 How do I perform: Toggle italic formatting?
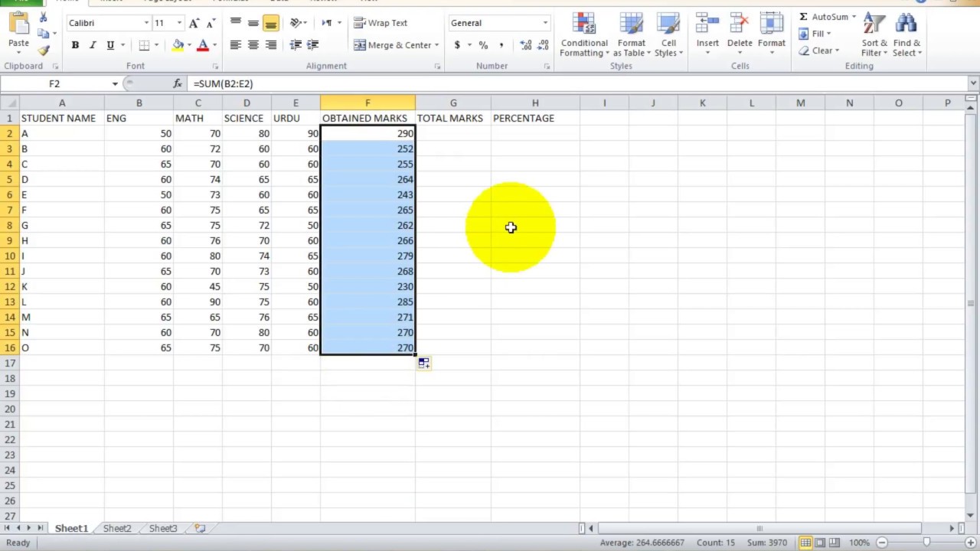pyautogui.click(x=93, y=45)
